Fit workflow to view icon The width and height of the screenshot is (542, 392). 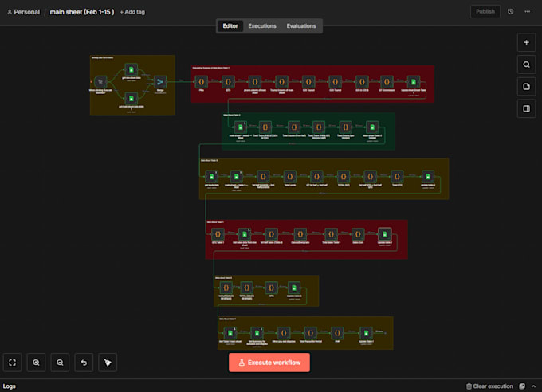point(13,363)
